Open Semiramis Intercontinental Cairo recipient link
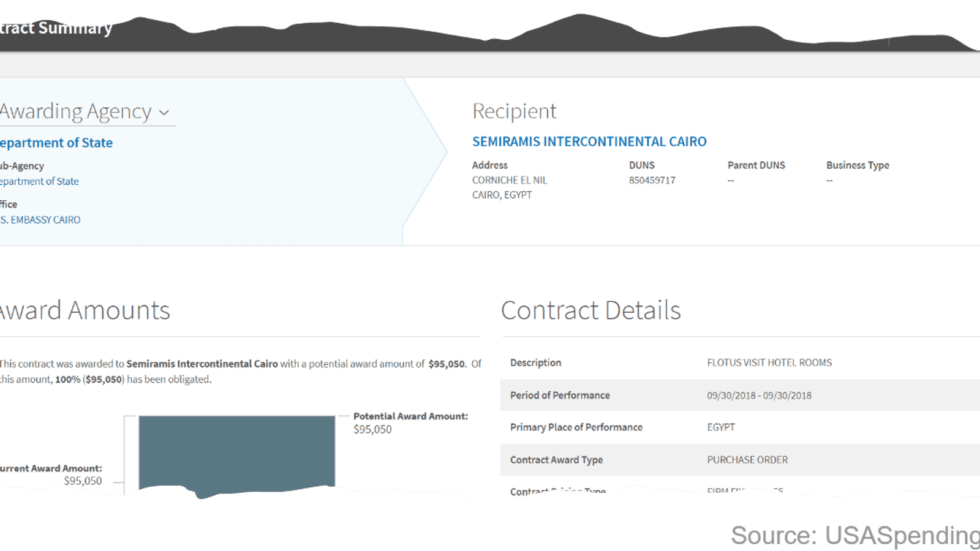 [x=589, y=141]
